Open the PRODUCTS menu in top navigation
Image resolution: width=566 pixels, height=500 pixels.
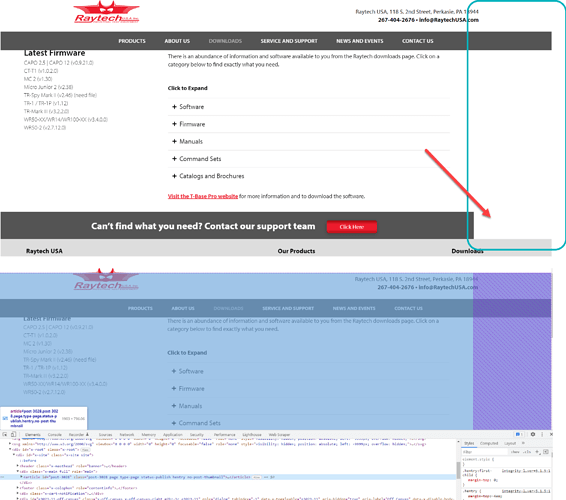coord(132,41)
